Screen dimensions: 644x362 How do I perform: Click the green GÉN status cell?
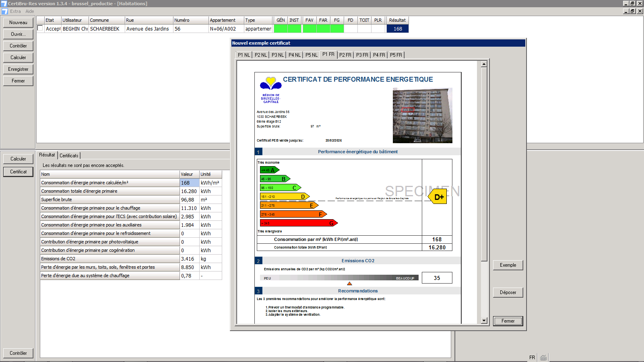pyautogui.click(x=281, y=29)
